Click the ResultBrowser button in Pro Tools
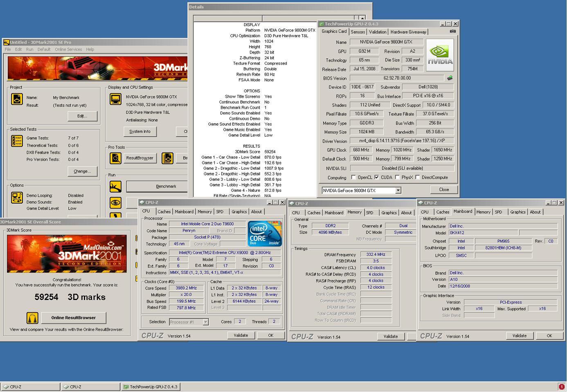This screenshot has height=392, width=567. click(x=139, y=158)
